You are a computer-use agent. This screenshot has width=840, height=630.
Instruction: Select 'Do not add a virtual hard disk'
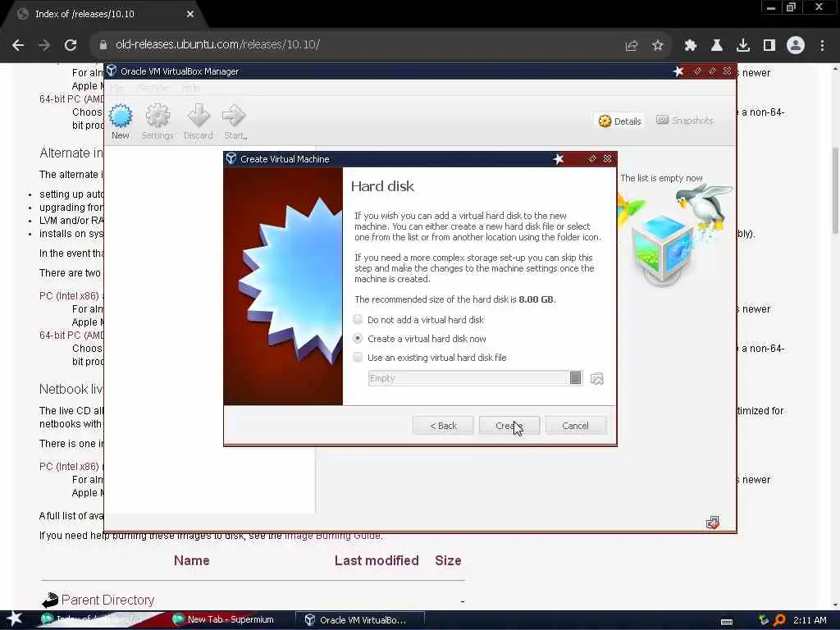coord(420,320)
